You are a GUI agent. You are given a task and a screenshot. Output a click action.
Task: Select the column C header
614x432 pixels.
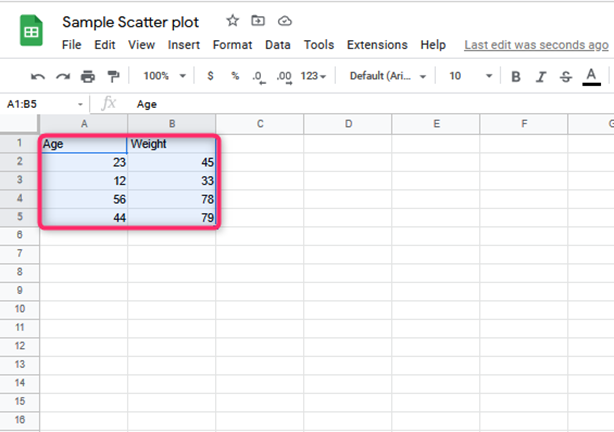click(x=260, y=124)
